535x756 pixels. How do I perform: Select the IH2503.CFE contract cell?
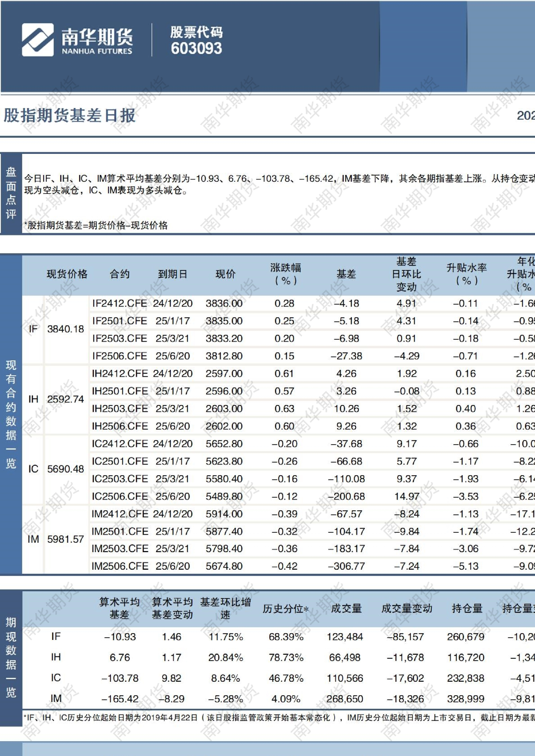coord(119,409)
